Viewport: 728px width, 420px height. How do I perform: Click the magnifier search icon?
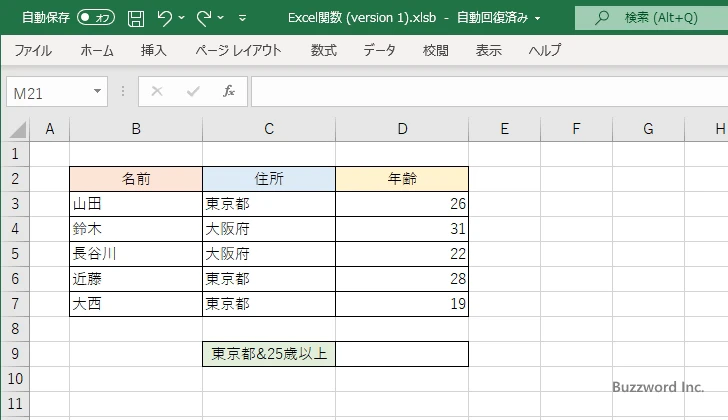tap(602, 18)
